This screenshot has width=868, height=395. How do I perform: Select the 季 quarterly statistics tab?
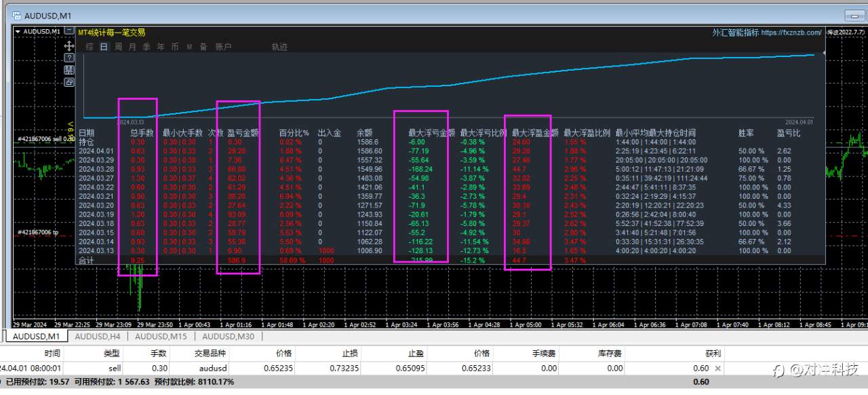point(146,47)
